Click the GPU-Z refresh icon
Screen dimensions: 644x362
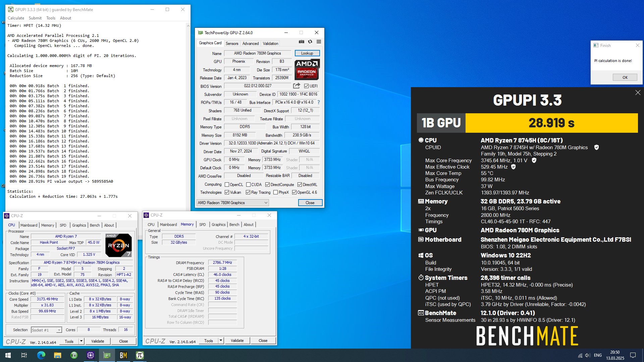click(x=310, y=42)
